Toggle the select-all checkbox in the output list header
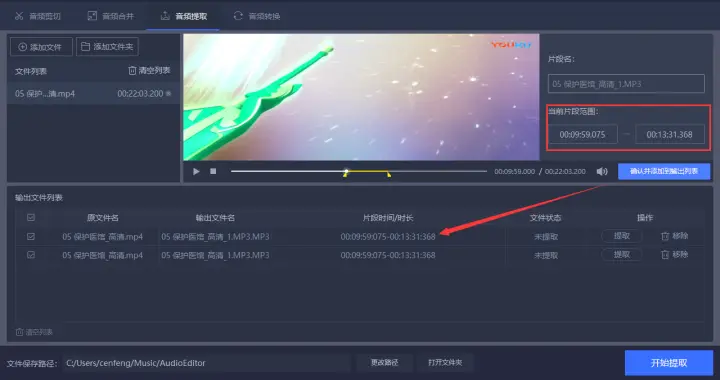The width and height of the screenshot is (720, 380). (31, 218)
